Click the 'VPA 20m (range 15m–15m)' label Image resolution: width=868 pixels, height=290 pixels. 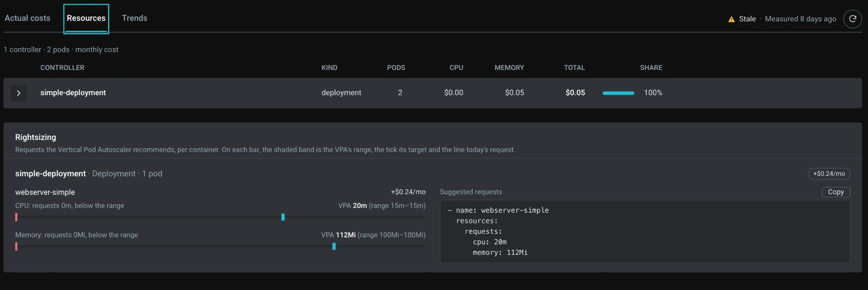(382, 205)
